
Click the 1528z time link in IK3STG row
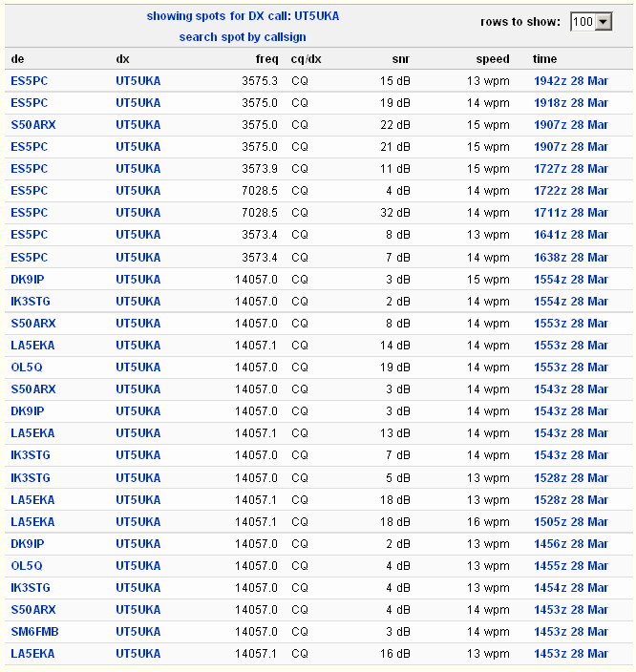(571, 478)
